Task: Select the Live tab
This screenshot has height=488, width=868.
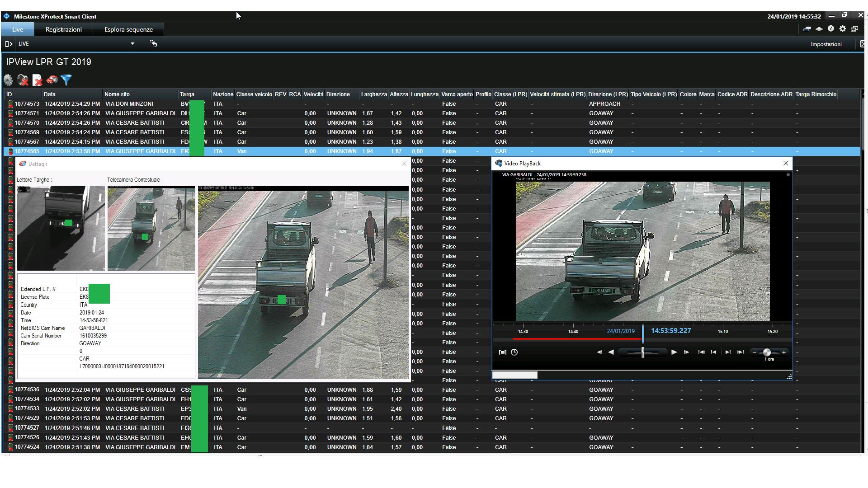Action: [x=18, y=29]
